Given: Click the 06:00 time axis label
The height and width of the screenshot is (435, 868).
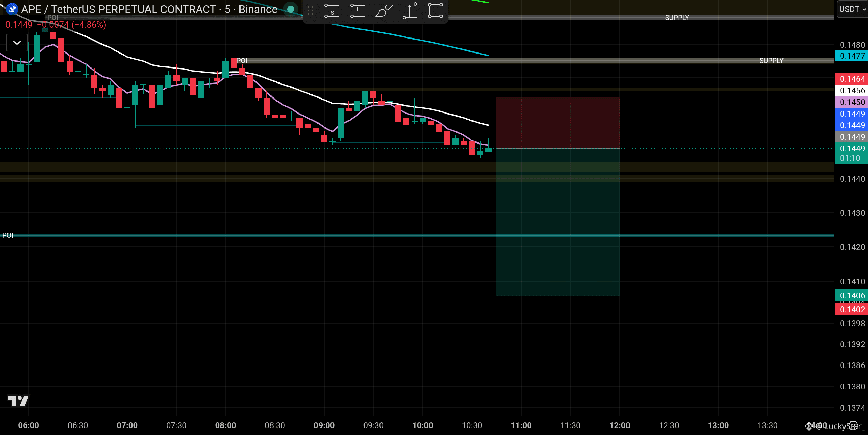Looking at the screenshot, I should (x=29, y=425).
